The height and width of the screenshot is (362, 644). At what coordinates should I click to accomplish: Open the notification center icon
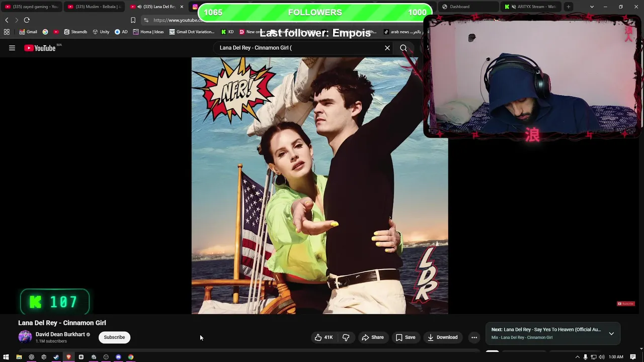pyautogui.click(x=633, y=357)
